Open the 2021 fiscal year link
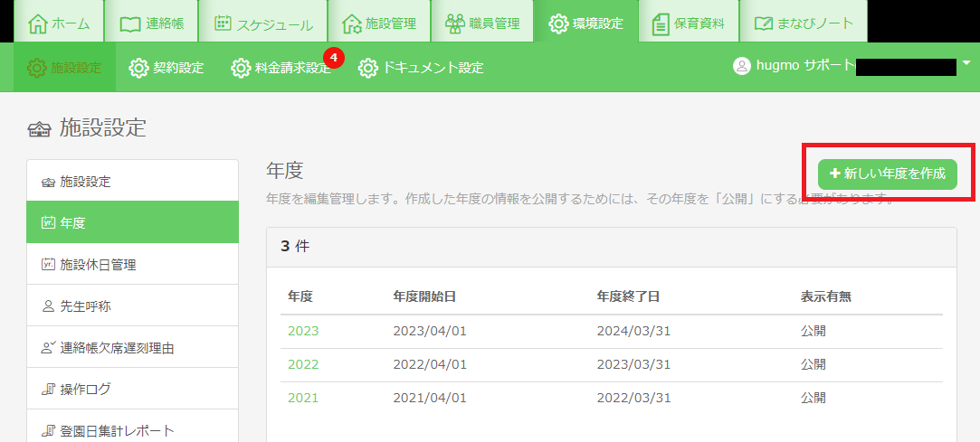Screen dimensions: 980x442 tap(303, 399)
